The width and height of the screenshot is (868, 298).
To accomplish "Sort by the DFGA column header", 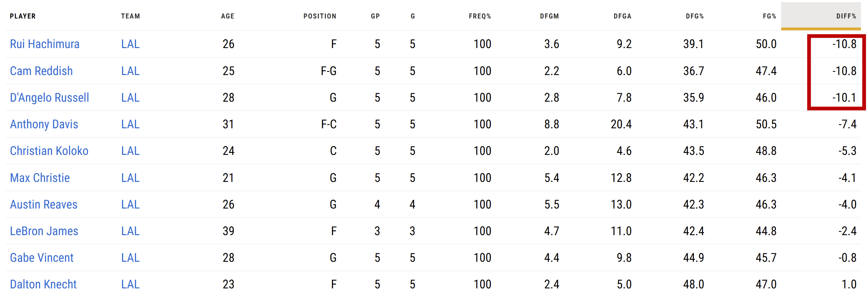I will 622,16.
